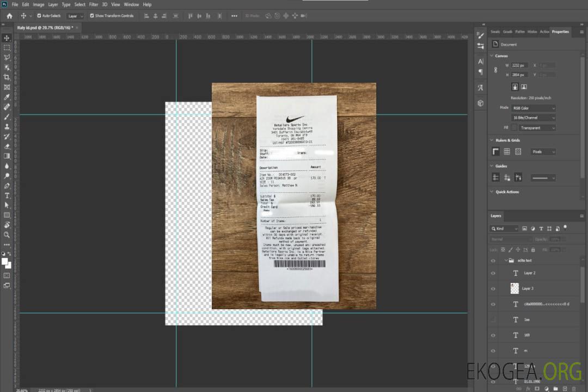Toggle layer filtering on/off switch
This screenshot has height=392, width=588.
pos(565,228)
